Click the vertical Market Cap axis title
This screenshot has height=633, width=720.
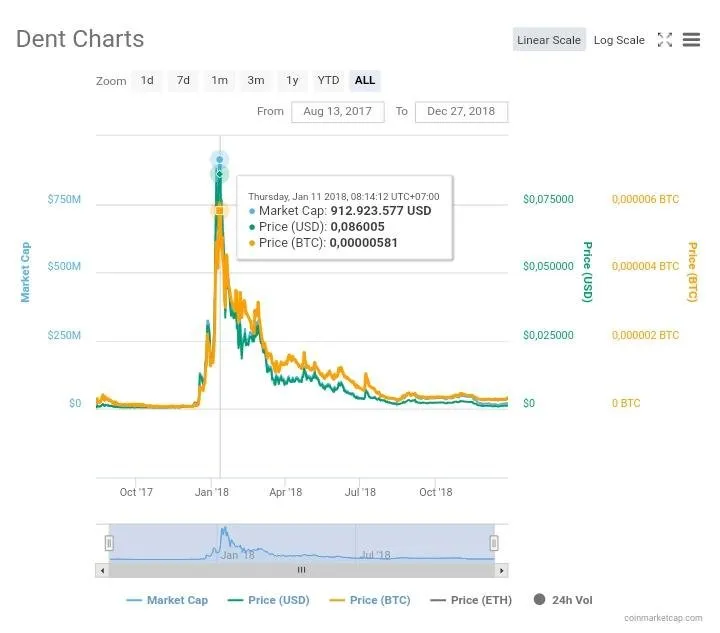(x=25, y=272)
